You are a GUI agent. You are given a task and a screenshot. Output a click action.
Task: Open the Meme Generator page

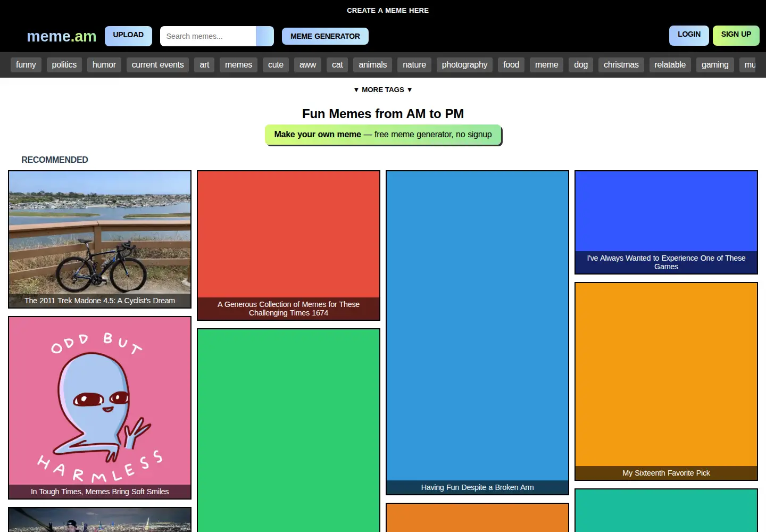(325, 36)
